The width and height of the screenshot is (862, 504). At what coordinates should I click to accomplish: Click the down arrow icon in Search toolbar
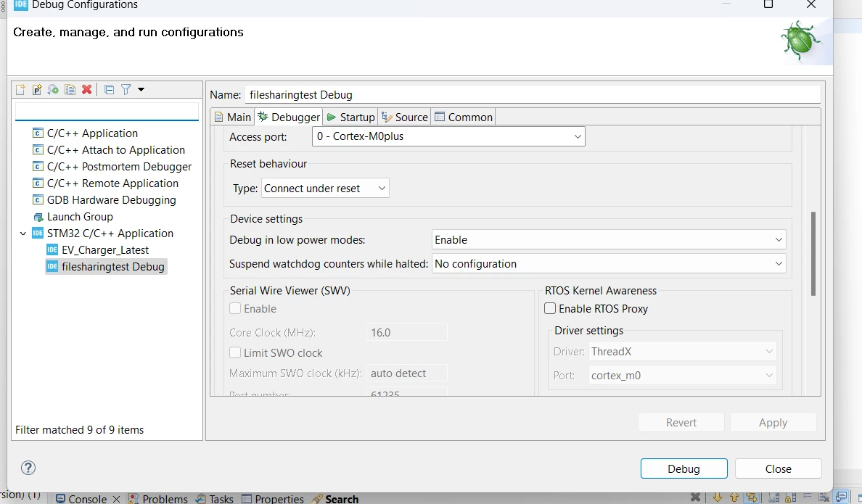point(717,497)
